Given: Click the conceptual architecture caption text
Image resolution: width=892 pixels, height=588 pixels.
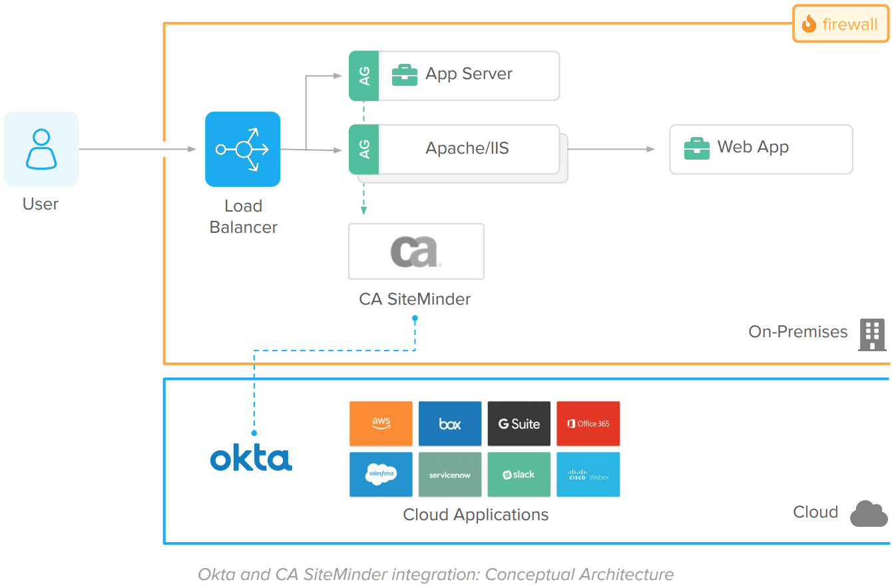Looking at the screenshot, I should [x=436, y=574].
